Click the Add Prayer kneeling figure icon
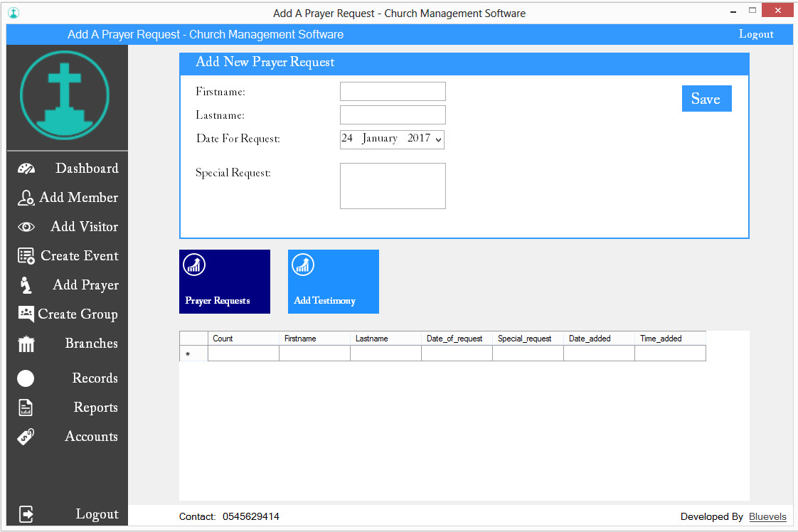798x532 pixels. coord(26,285)
